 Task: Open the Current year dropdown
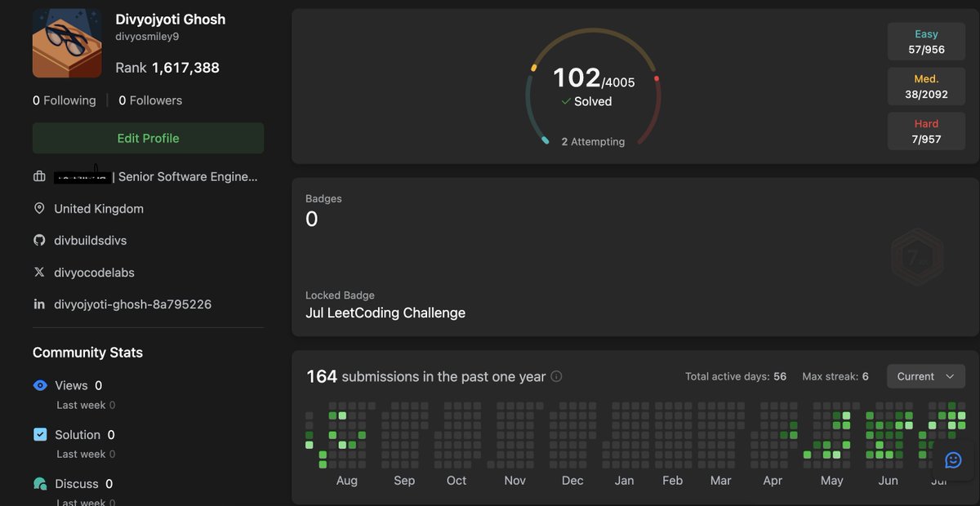pyautogui.click(x=926, y=376)
